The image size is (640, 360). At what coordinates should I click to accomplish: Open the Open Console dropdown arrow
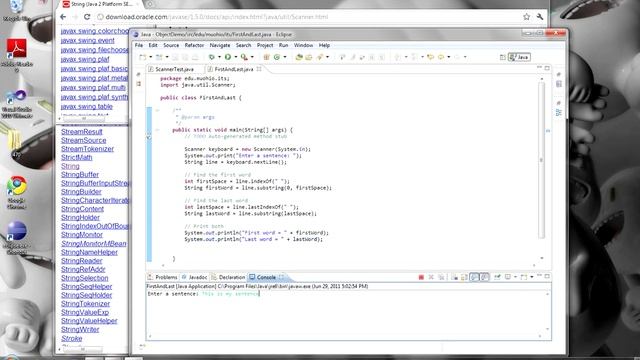pos(531,277)
